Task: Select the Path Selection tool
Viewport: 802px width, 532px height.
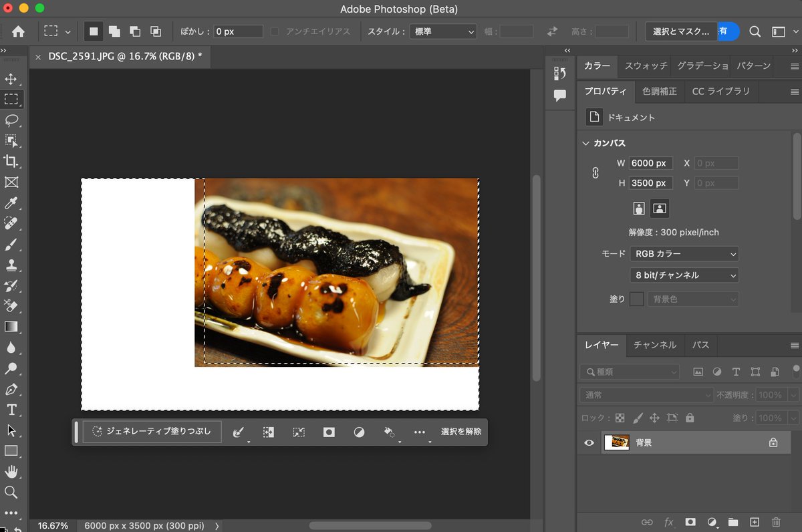Action: coord(11,430)
